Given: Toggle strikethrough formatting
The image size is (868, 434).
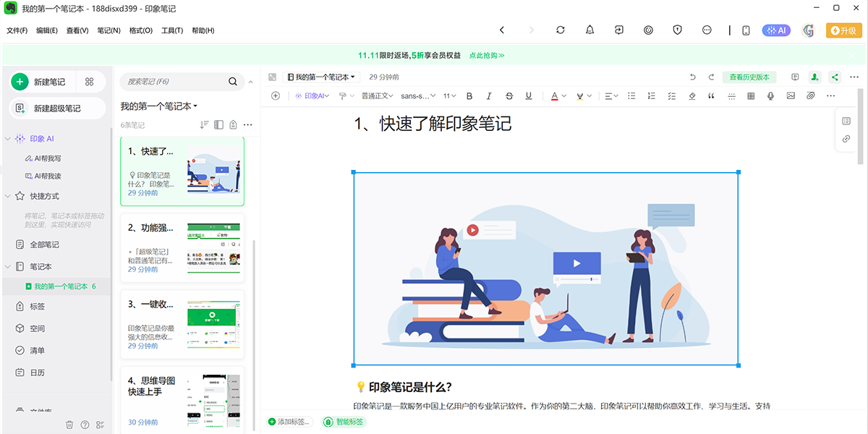Looking at the screenshot, I should coord(509,95).
